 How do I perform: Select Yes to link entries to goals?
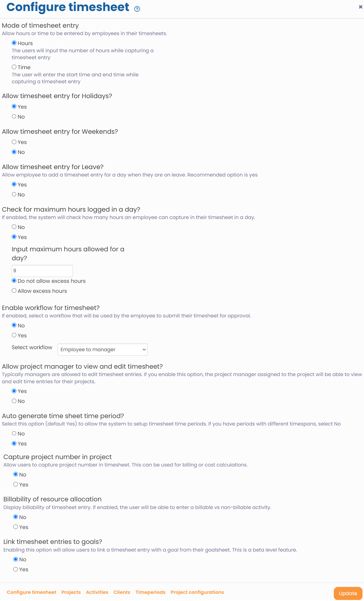[x=16, y=569]
